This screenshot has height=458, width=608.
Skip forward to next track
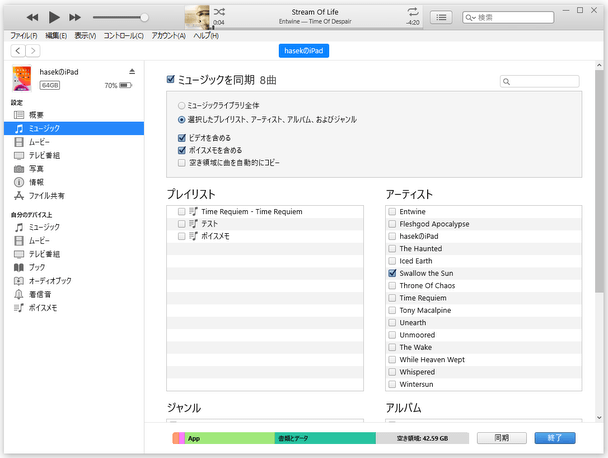[75, 17]
